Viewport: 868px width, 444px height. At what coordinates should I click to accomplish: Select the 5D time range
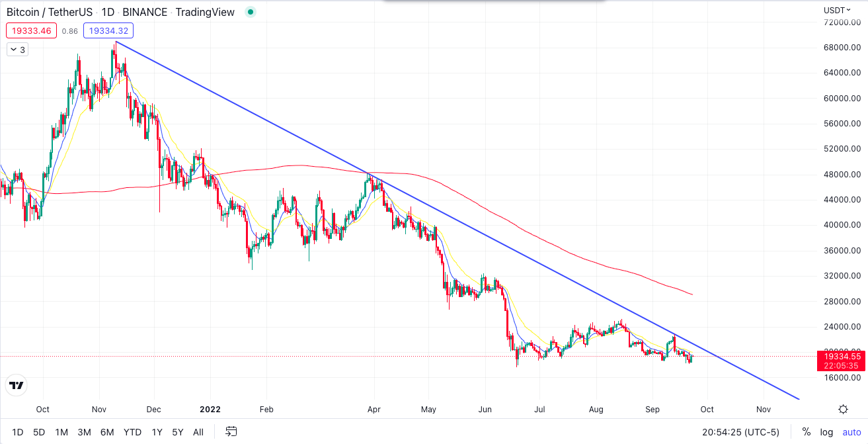click(39, 432)
